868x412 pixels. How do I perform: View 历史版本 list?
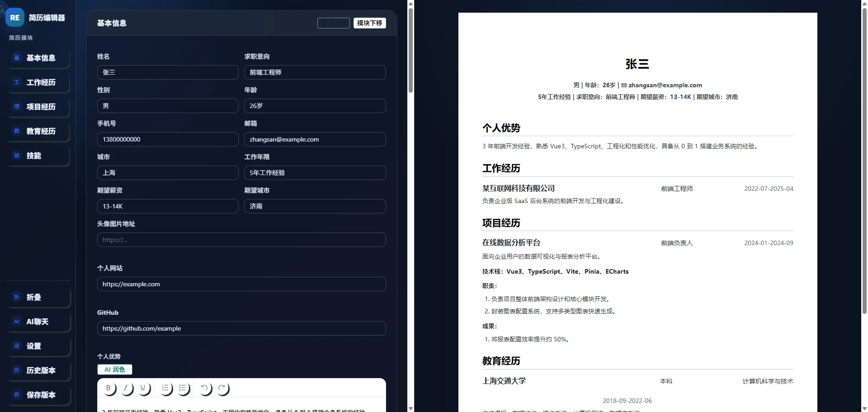pyautogui.click(x=38, y=370)
